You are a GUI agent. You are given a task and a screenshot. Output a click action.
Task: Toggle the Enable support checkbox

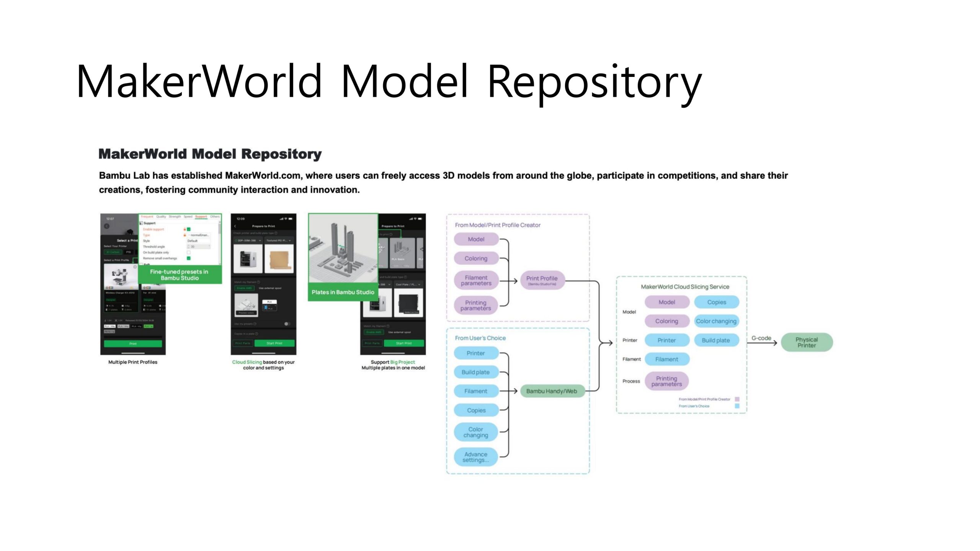(189, 229)
